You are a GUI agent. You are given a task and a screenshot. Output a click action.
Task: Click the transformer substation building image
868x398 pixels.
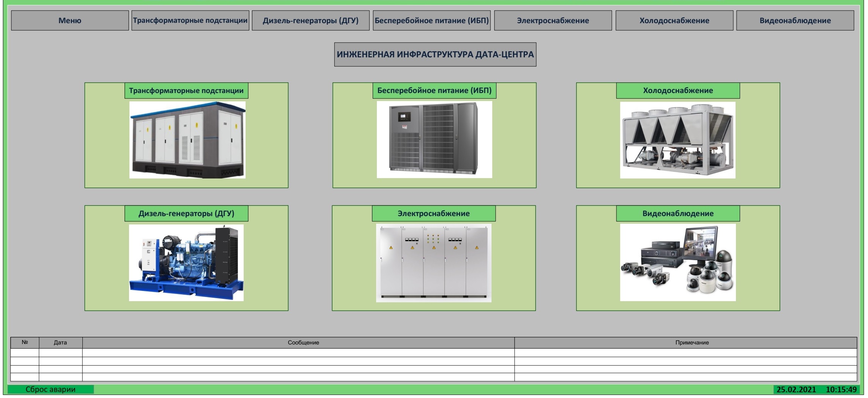pyautogui.click(x=187, y=140)
